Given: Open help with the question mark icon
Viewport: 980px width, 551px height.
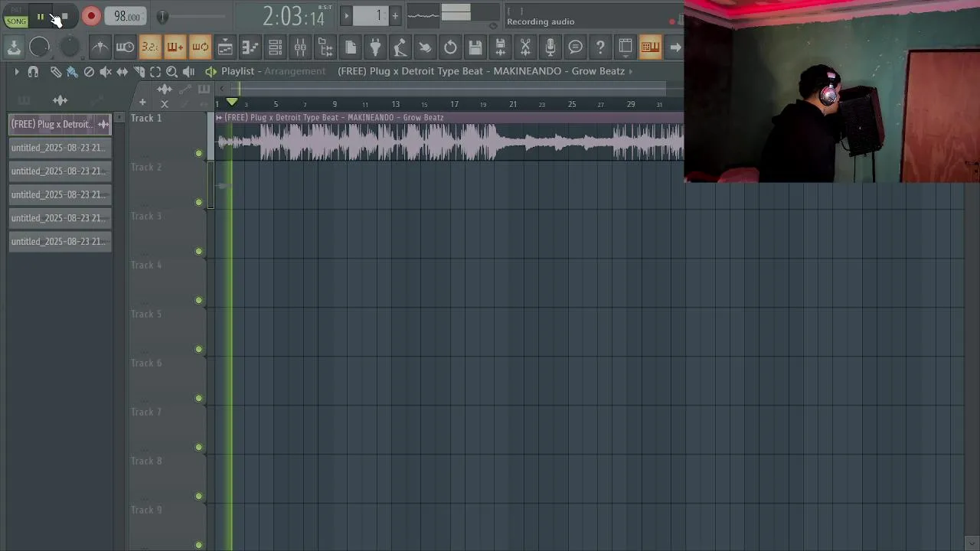Looking at the screenshot, I should (x=600, y=47).
